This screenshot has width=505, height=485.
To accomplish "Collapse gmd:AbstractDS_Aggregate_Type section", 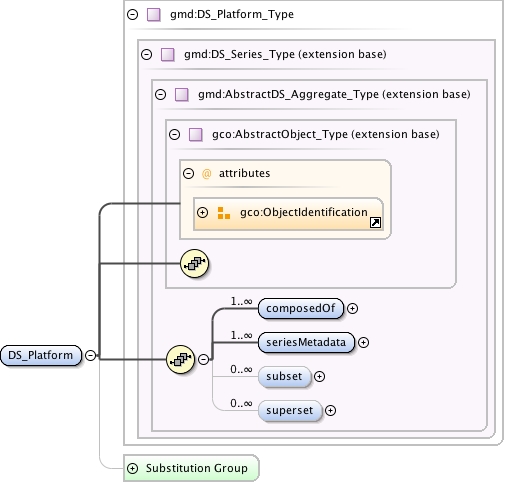I will click(161, 94).
